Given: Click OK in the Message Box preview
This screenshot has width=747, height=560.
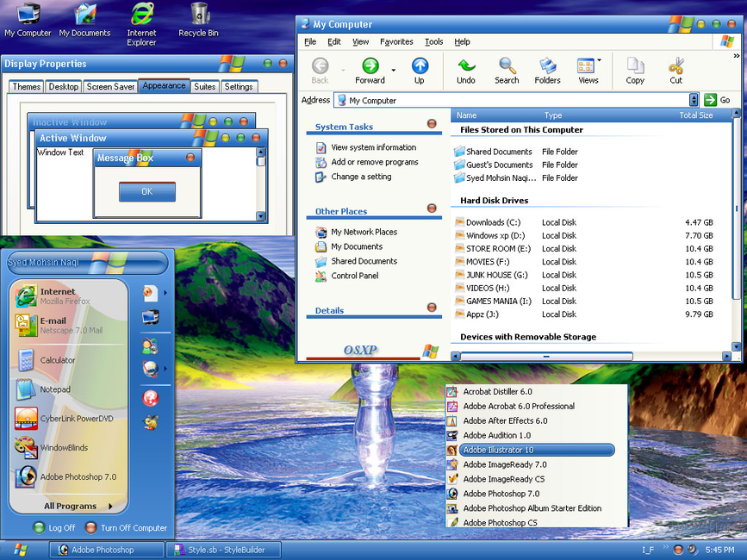Looking at the screenshot, I should click(147, 191).
